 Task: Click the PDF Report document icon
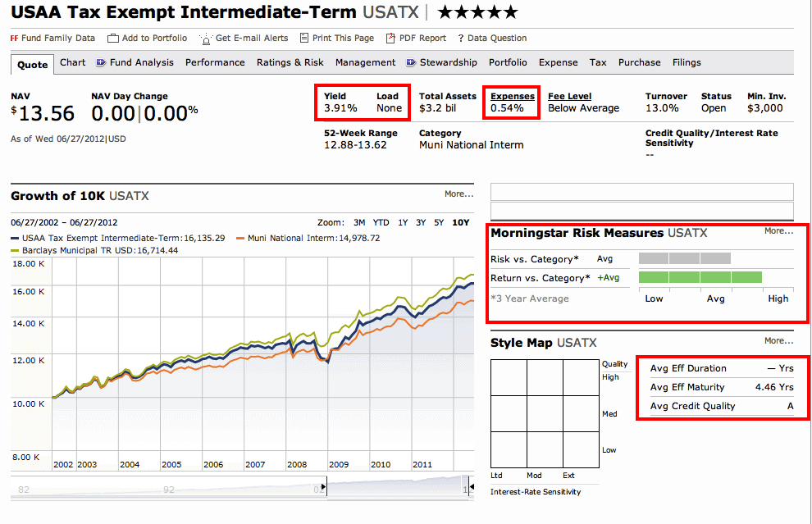tap(390, 38)
